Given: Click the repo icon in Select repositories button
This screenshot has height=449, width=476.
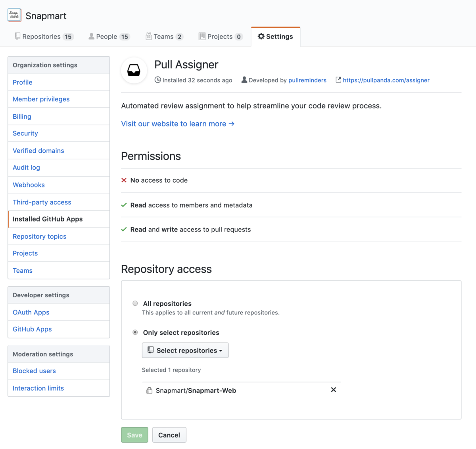Looking at the screenshot, I should click(x=150, y=350).
